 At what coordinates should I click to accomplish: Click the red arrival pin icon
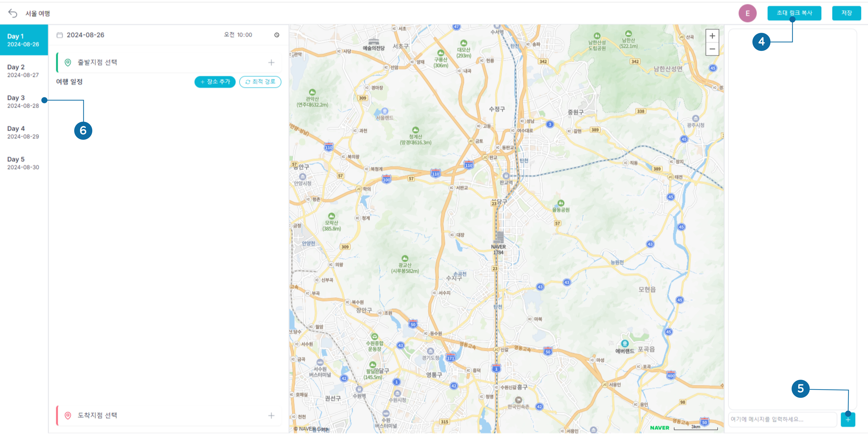pyautogui.click(x=68, y=415)
